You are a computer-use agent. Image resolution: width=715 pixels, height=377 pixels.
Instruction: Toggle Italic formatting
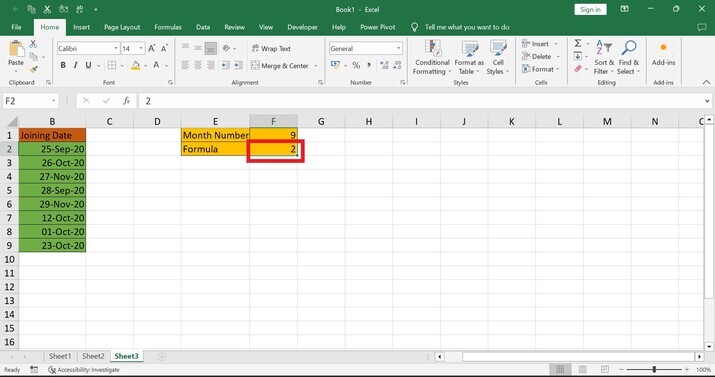coord(76,66)
